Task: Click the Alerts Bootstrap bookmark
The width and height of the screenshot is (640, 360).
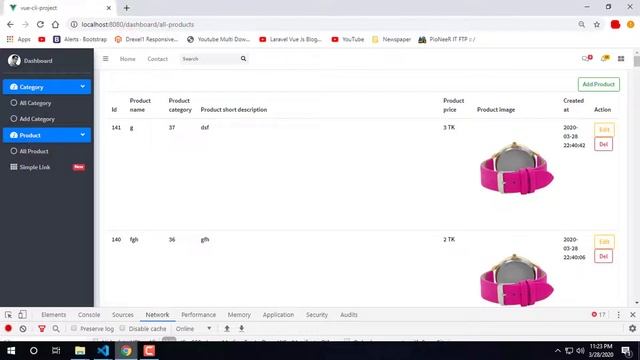Action: pos(80,39)
